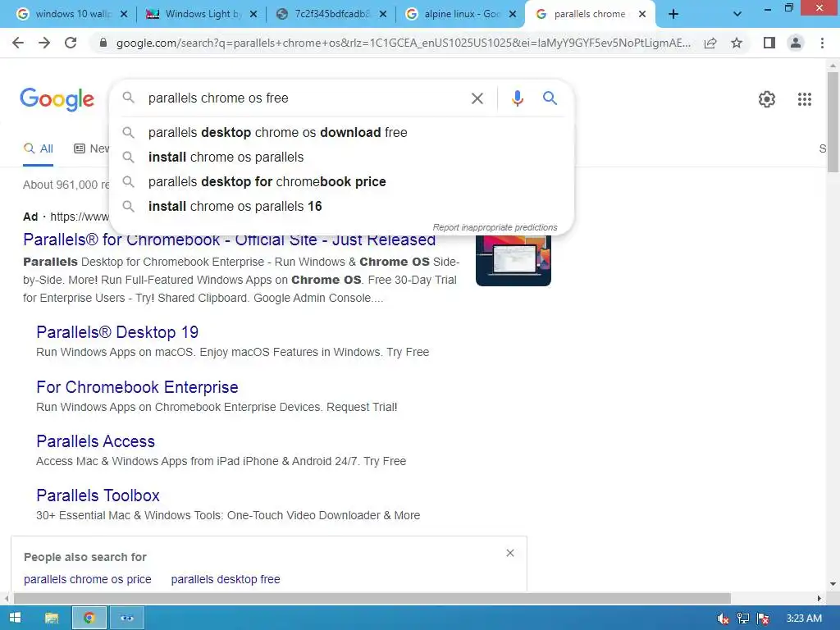Click the scroll down arrow

click(833, 584)
